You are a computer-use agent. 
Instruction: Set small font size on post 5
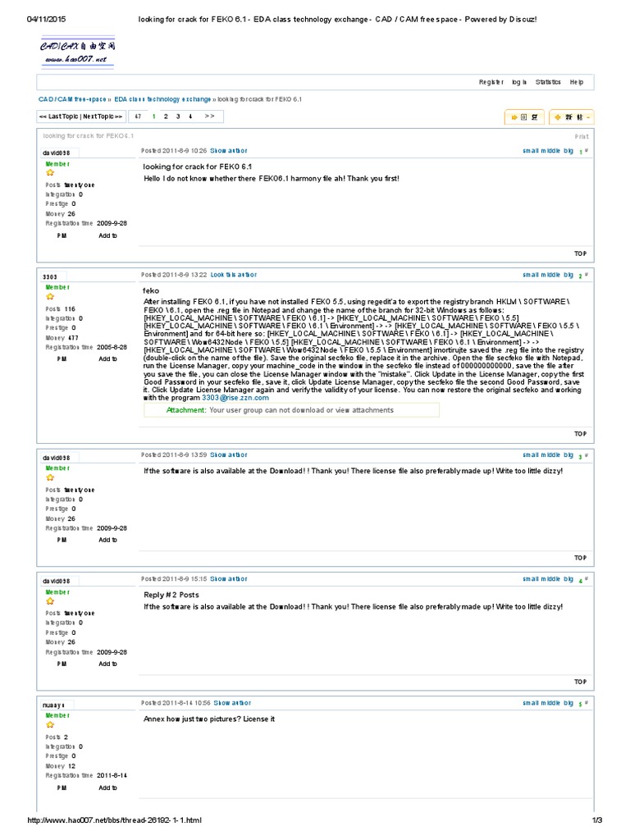tap(531, 703)
